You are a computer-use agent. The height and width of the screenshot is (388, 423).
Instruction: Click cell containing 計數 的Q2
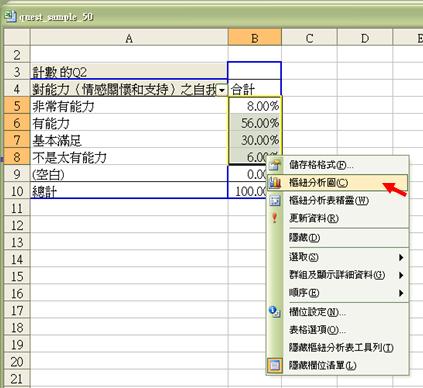tap(129, 71)
